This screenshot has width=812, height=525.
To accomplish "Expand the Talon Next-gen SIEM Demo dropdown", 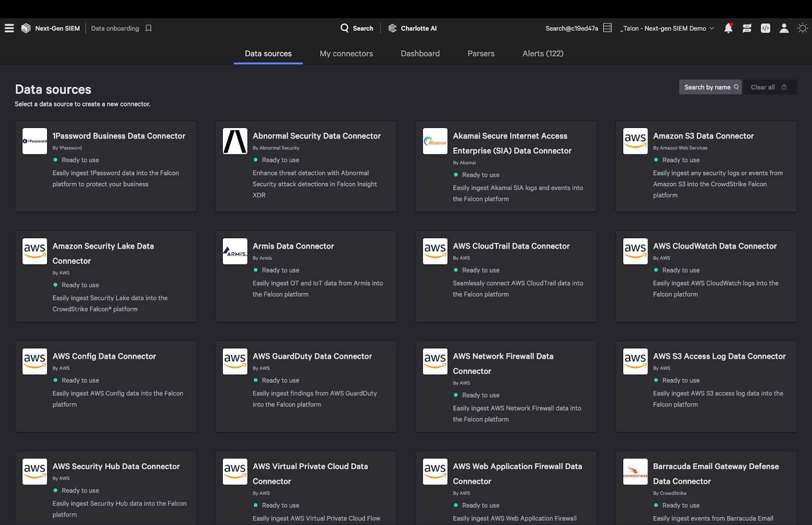I will 667,28.
